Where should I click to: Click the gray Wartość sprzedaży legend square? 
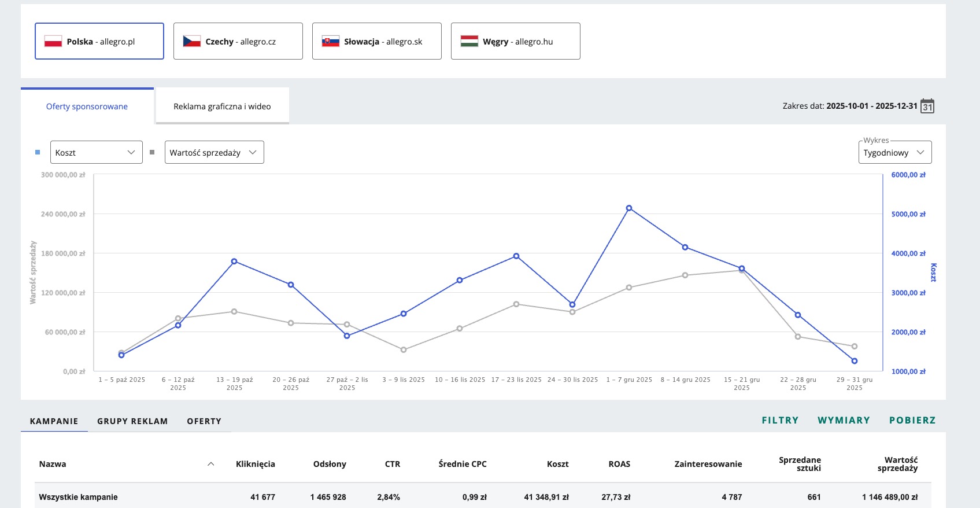click(x=152, y=152)
